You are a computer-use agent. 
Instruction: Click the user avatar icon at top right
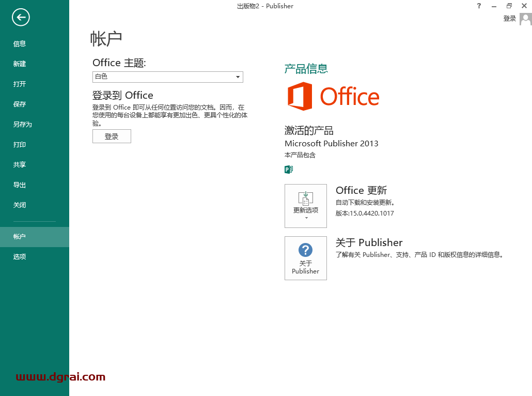[x=526, y=19]
